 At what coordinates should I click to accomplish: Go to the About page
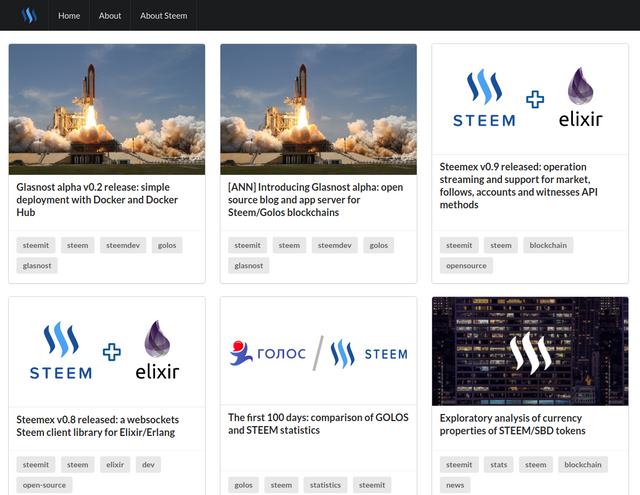click(x=110, y=16)
